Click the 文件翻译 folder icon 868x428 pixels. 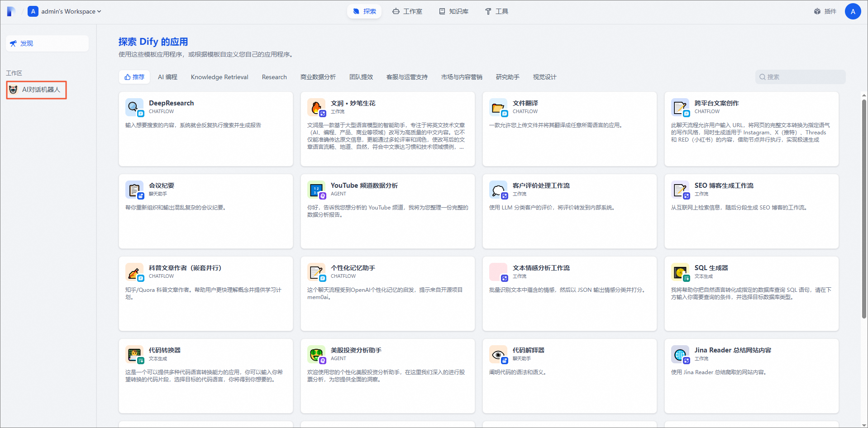[498, 107]
